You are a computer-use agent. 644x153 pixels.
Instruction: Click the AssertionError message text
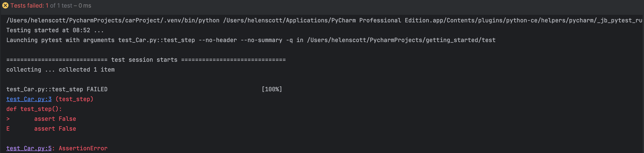click(x=83, y=148)
